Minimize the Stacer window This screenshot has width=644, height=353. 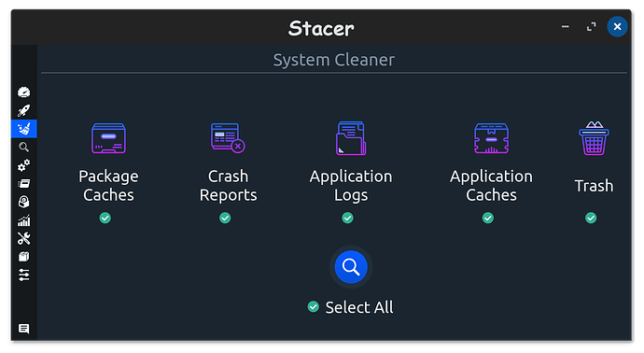coord(566,27)
